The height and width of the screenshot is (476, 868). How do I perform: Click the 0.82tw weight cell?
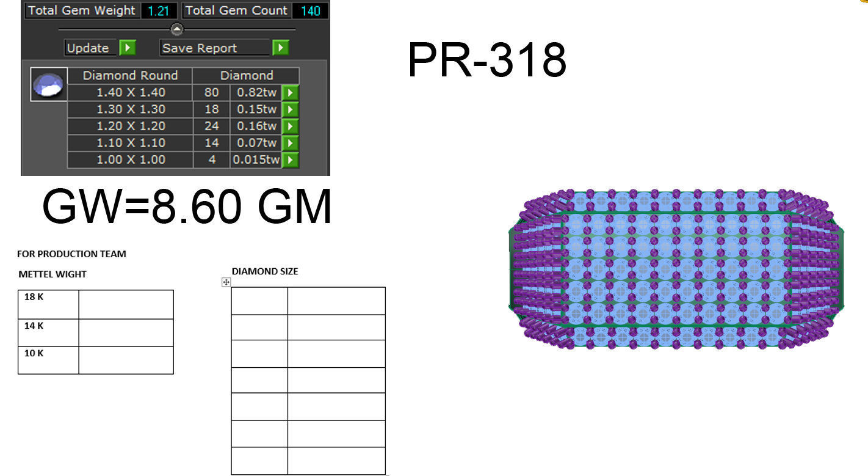[x=256, y=93]
